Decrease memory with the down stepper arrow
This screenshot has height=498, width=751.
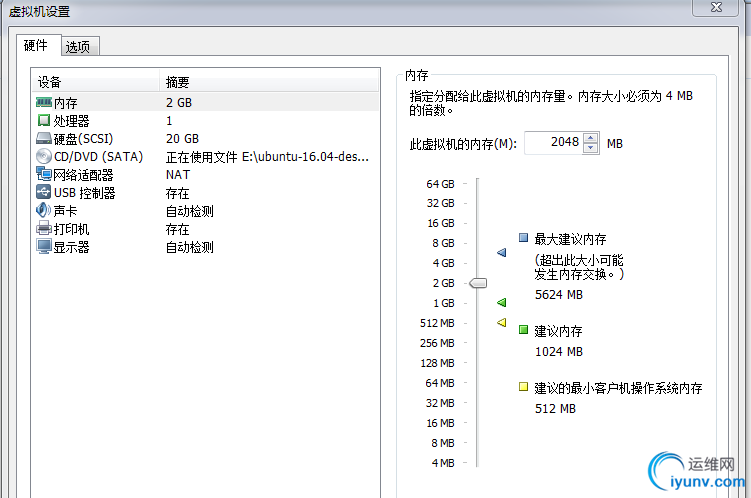591,148
